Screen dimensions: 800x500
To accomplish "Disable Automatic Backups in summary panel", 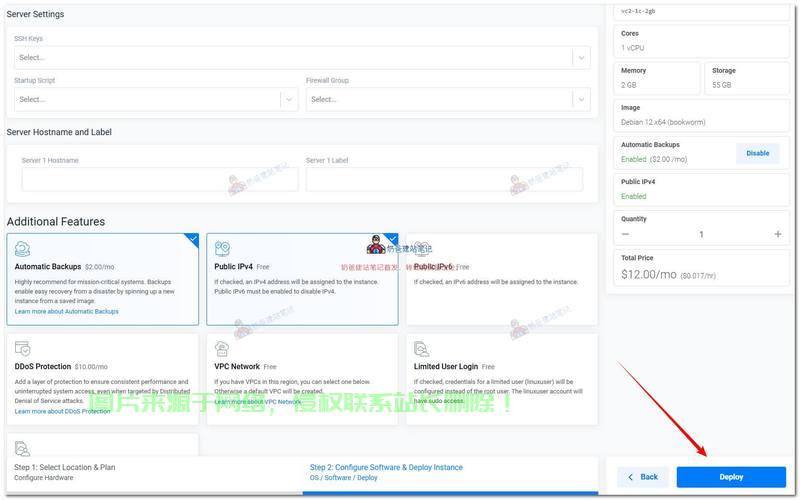I will pos(757,153).
